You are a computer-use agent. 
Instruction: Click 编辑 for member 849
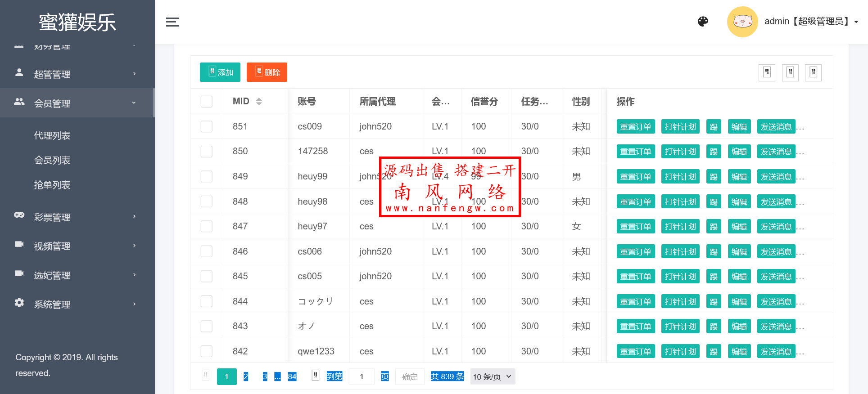coord(739,177)
